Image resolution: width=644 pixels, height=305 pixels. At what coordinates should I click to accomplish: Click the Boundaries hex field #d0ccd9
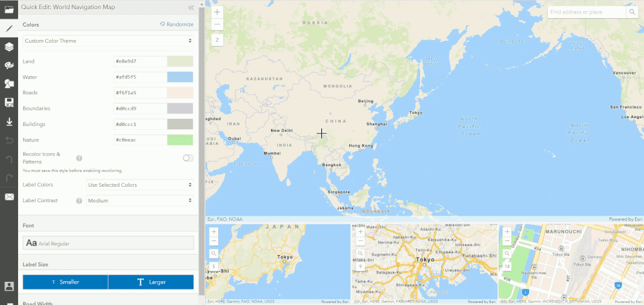(x=141, y=109)
